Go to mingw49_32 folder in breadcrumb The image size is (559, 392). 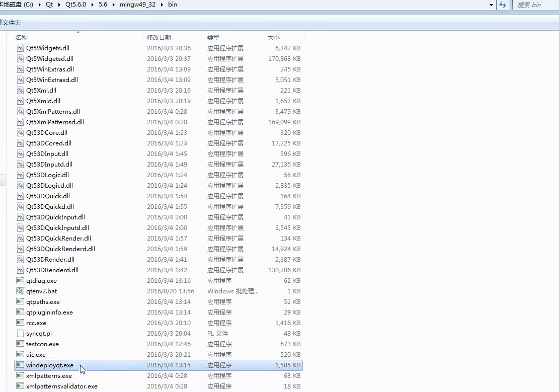click(x=137, y=5)
